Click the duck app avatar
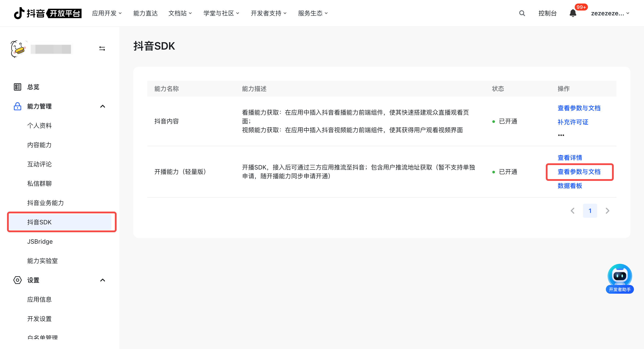Image resolution: width=644 pixels, height=349 pixels. tap(18, 49)
